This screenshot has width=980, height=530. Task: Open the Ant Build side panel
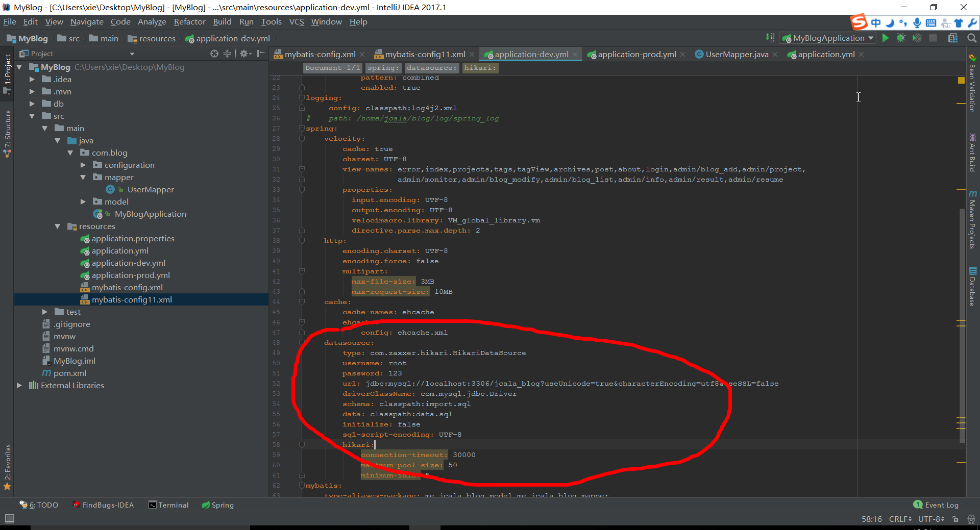pyautogui.click(x=972, y=152)
